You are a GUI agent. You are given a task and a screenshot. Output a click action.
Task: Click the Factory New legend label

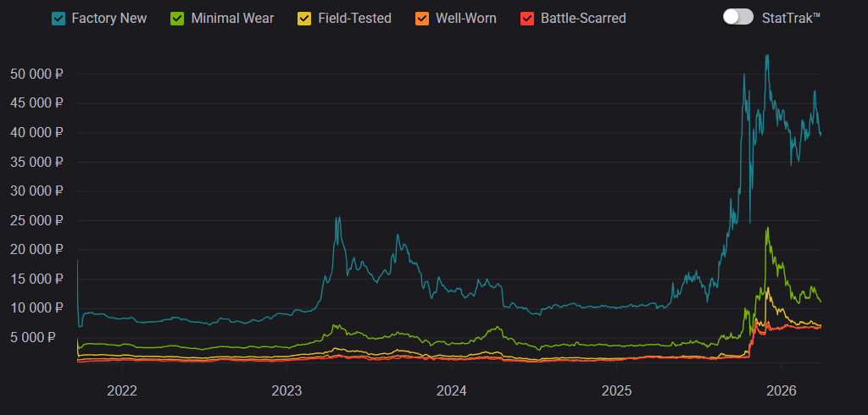[108, 18]
